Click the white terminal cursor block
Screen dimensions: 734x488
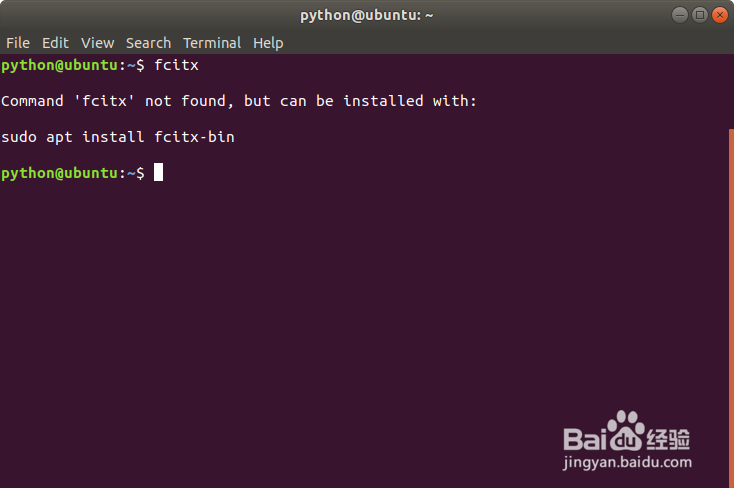click(x=159, y=172)
